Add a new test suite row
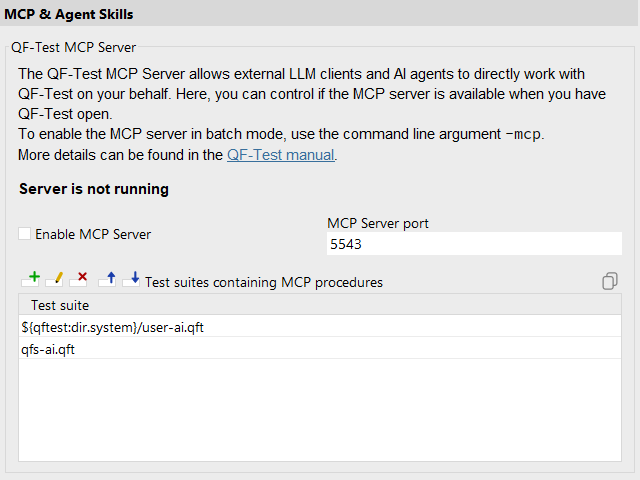Screen dimensions: 640x480 (x=31, y=280)
